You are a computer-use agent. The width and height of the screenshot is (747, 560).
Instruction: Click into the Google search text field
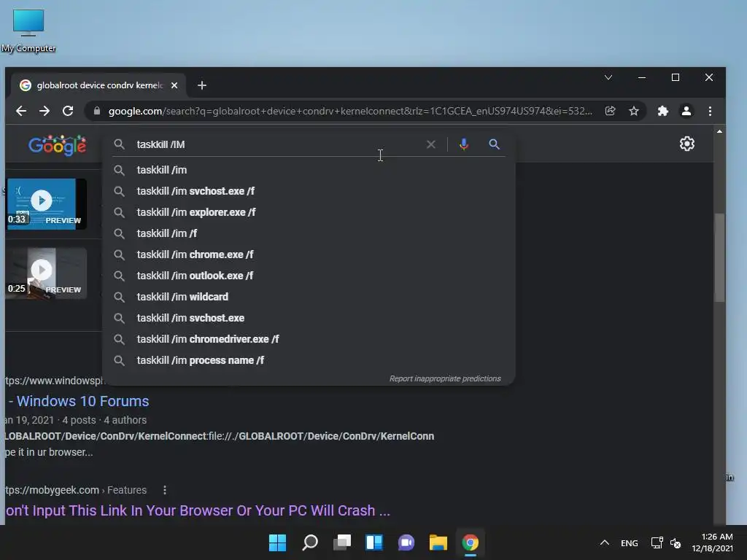276,144
